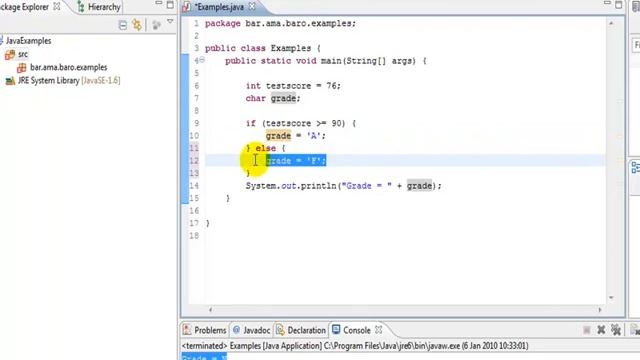Click 'package bar.ama.baro.examples;' on line 1
Image resolution: width=640 pixels, height=360 pixels.
point(280,23)
